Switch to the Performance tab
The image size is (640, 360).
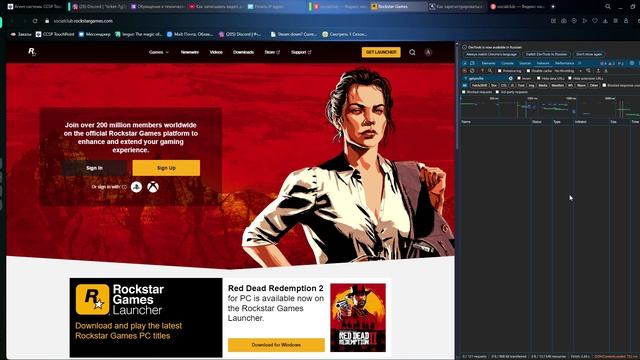[564, 63]
